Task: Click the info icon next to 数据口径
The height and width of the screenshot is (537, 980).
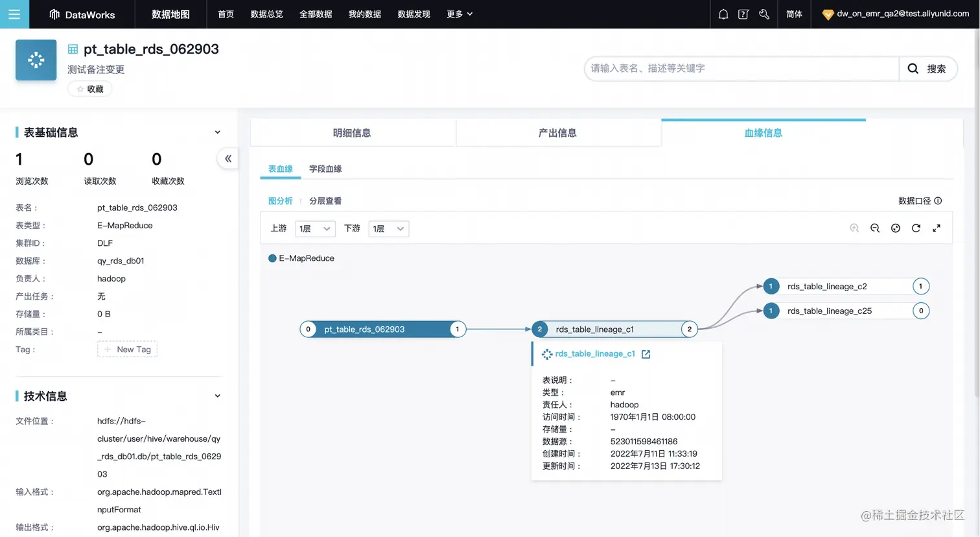Action: (x=938, y=201)
